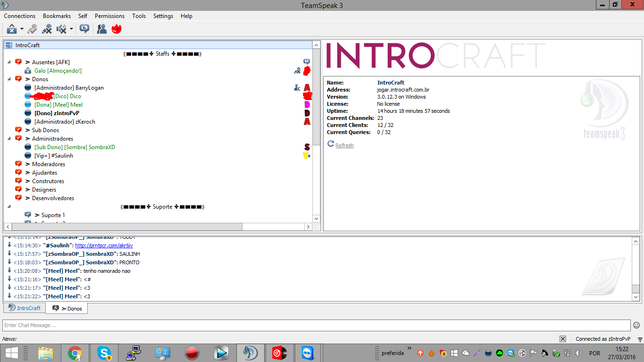
Task: Switch to the IntroCraft chat tab
Action: (x=25, y=308)
